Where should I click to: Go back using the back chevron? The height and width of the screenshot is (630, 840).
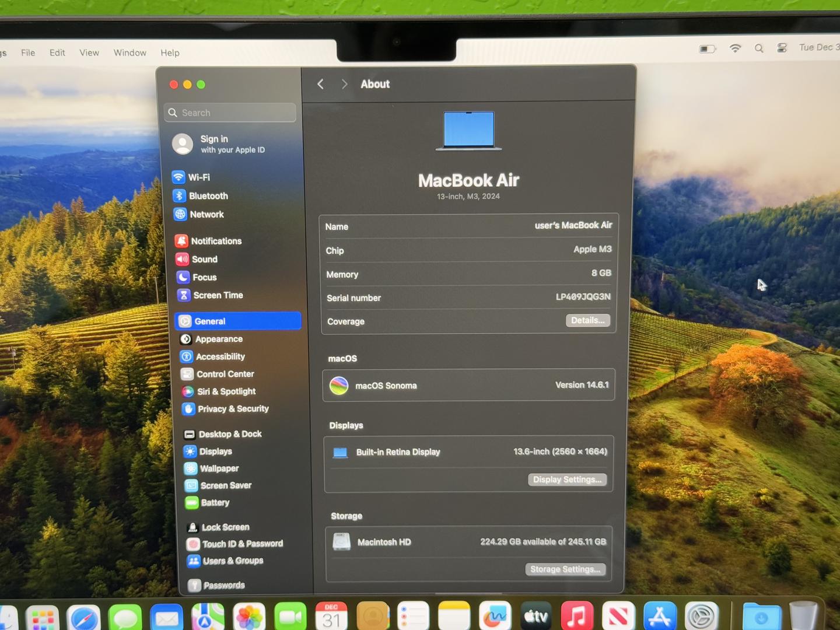point(321,84)
